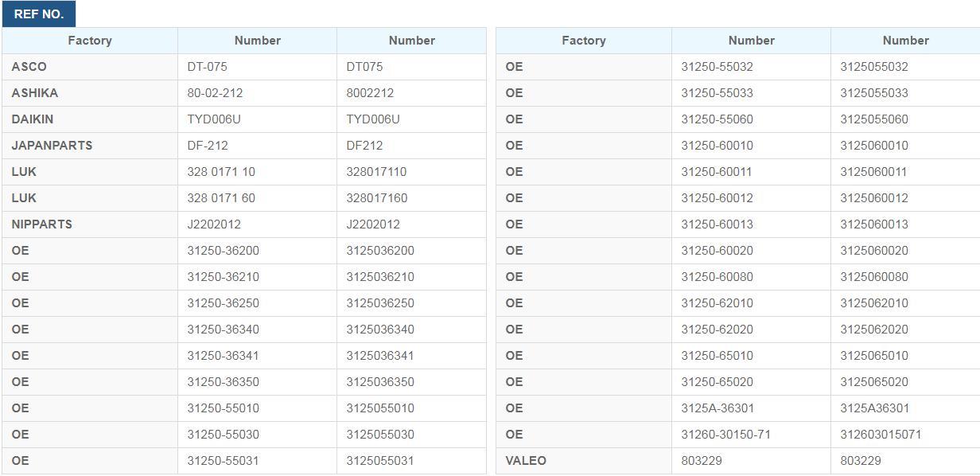Click the Factory header in right table
Viewport: 980px width, 476px height.
pyautogui.click(x=584, y=41)
